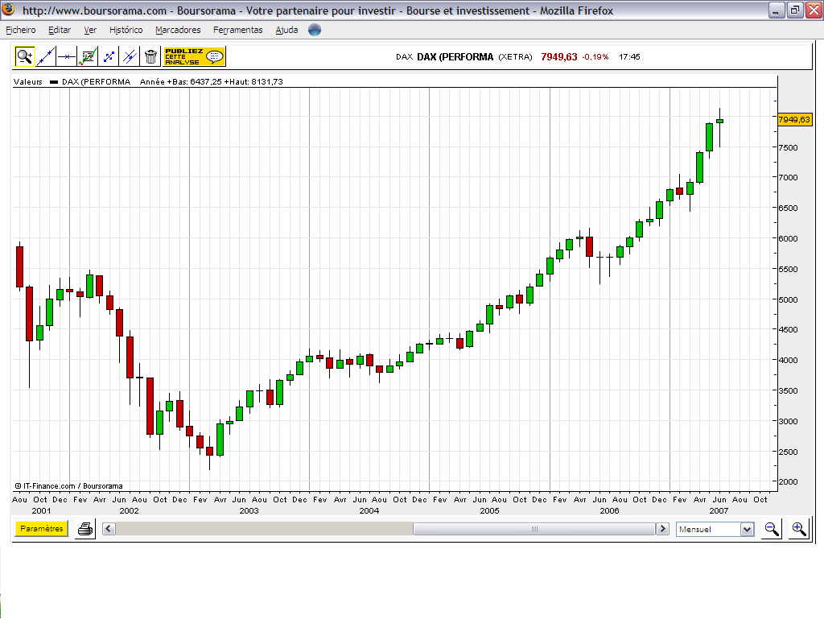Click the dropdown arrow beside Mensuel
Screen dimensions: 824x644
pos(748,530)
